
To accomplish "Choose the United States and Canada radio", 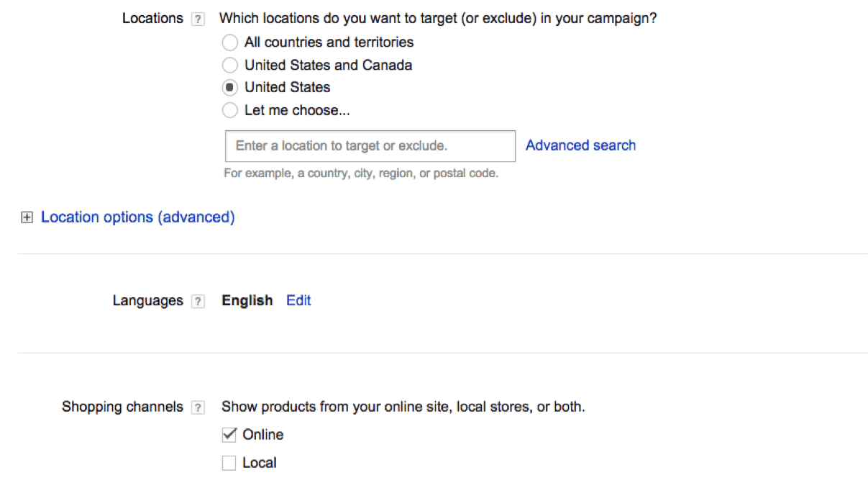I will click(229, 65).
